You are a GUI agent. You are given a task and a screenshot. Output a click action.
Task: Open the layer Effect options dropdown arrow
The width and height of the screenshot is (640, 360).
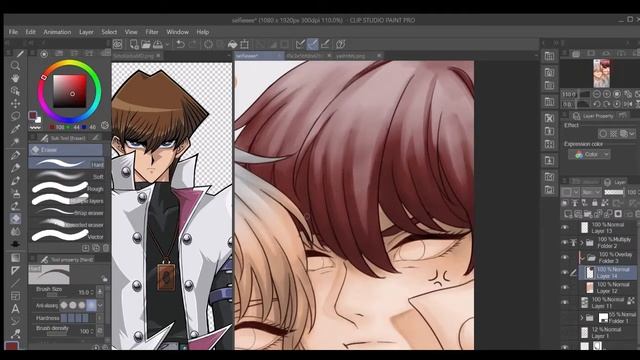(632, 133)
